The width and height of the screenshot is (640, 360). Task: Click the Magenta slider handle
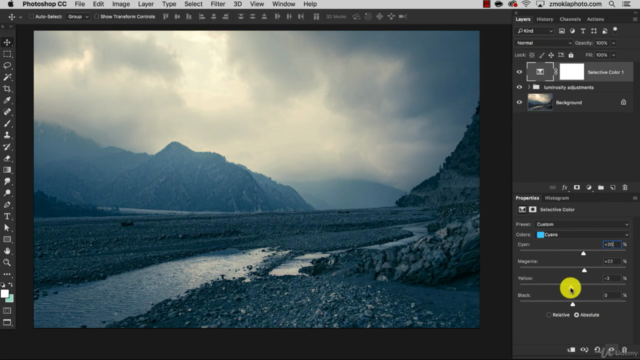coord(584,270)
